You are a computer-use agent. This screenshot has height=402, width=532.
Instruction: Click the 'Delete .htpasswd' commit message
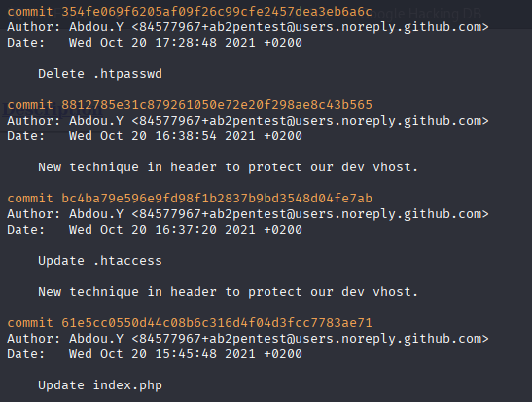(x=100, y=74)
